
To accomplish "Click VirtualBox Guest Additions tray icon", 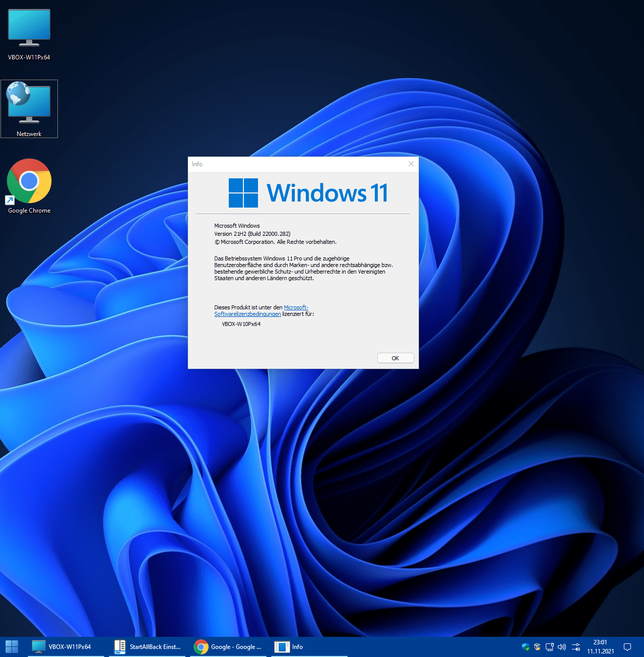I will [x=537, y=647].
